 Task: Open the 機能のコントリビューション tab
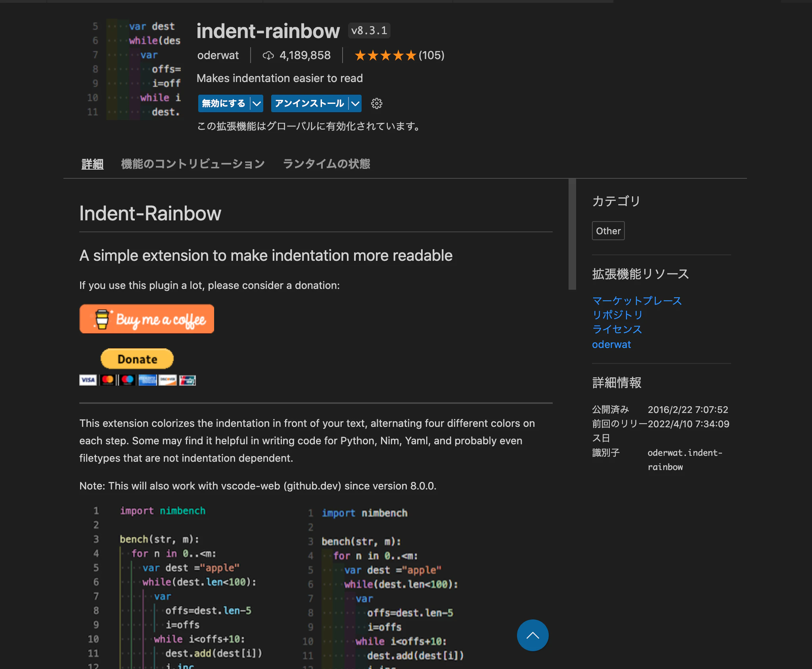[x=193, y=164]
